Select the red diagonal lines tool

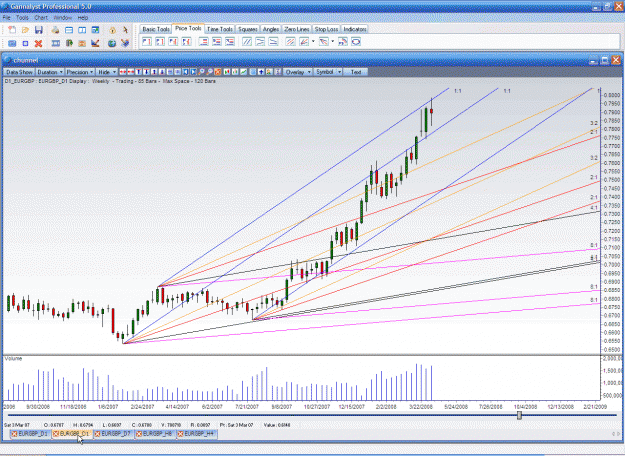point(290,41)
